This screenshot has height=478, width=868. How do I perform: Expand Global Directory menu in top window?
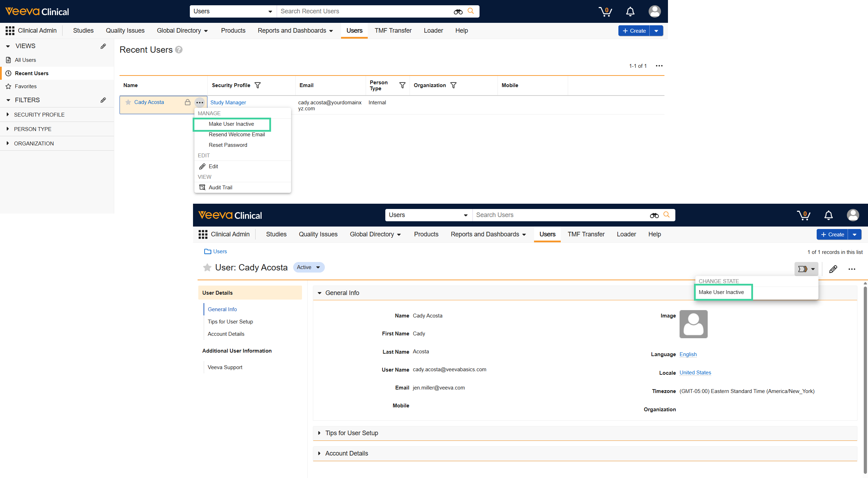(x=182, y=31)
